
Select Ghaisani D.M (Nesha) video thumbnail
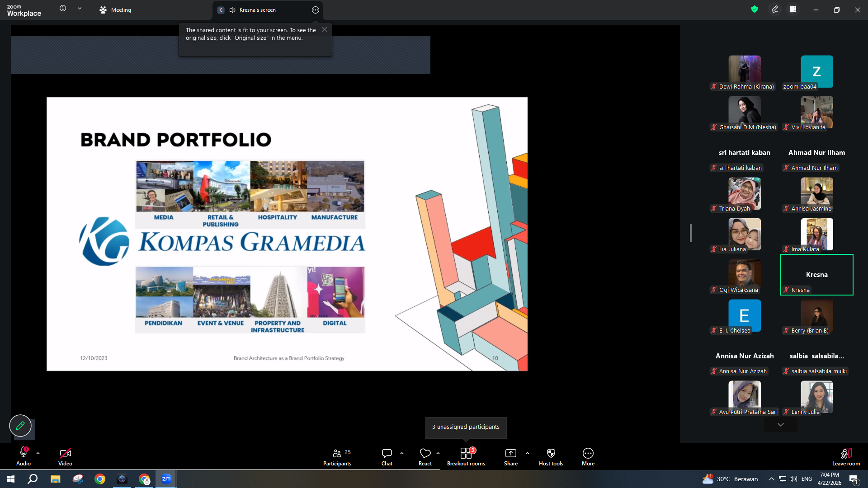[745, 112]
